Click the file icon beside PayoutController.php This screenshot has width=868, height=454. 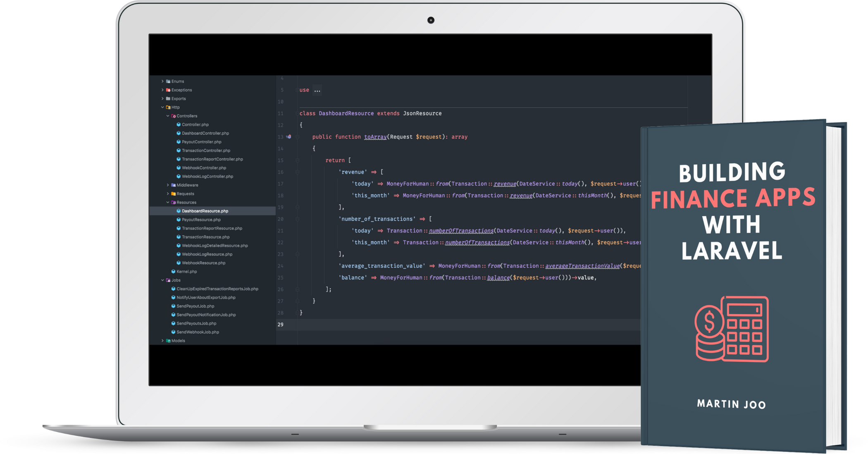[x=179, y=142]
